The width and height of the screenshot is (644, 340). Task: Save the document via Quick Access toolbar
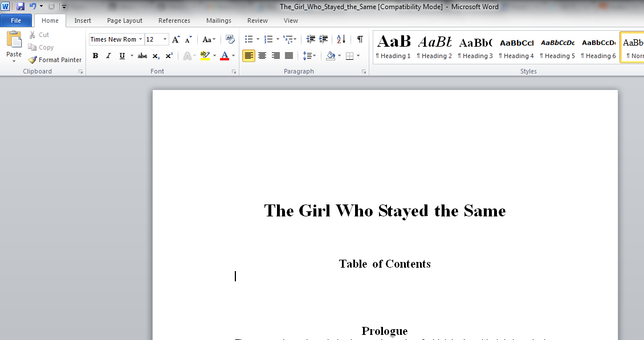click(21, 7)
